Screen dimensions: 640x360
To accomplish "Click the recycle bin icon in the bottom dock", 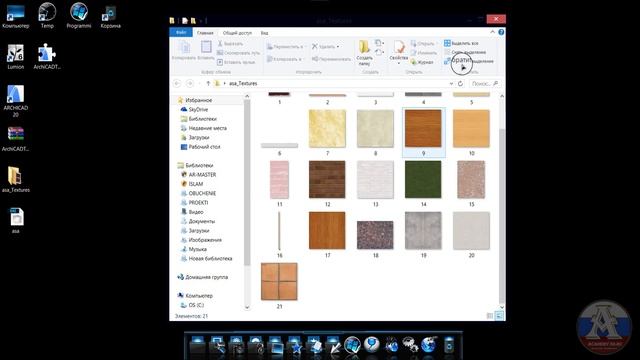I will [x=449, y=345].
